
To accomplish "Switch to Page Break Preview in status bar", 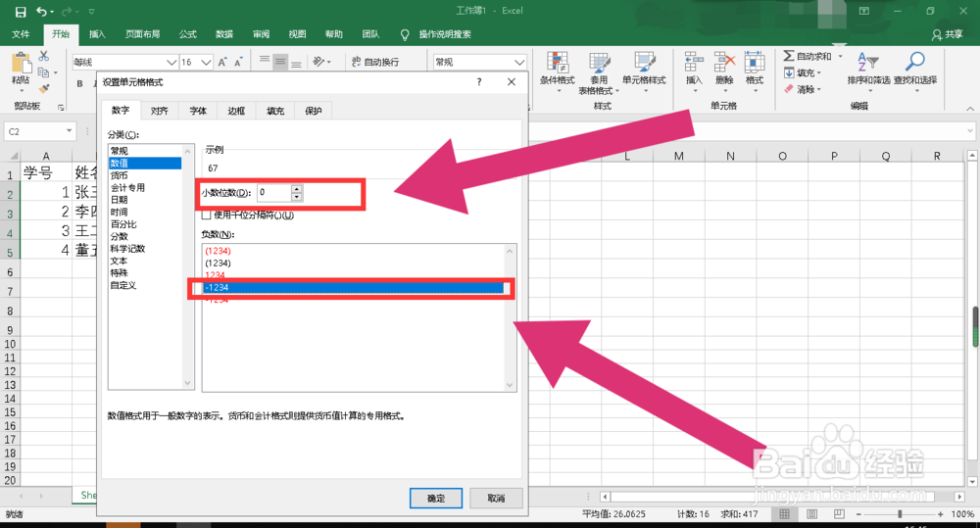I will pos(839,513).
